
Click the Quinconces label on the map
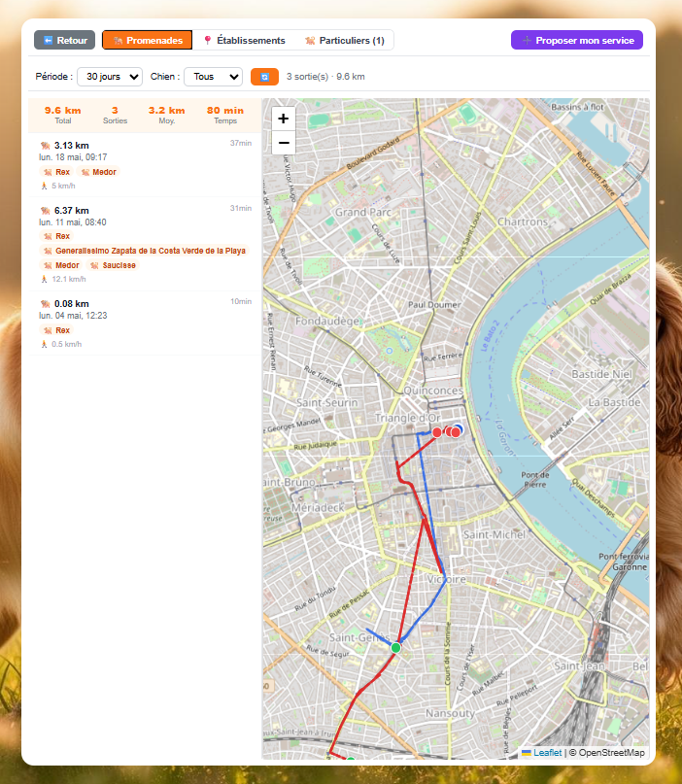[x=433, y=390]
